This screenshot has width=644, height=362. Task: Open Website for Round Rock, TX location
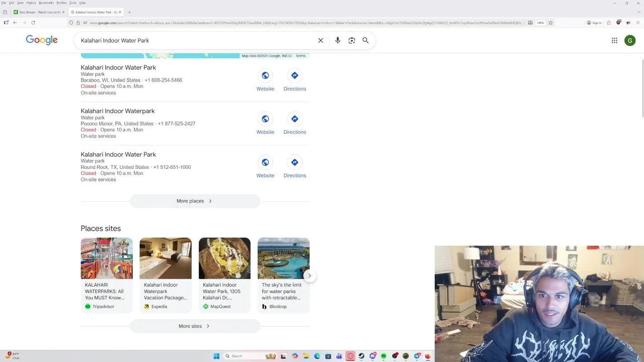click(x=265, y=167)
